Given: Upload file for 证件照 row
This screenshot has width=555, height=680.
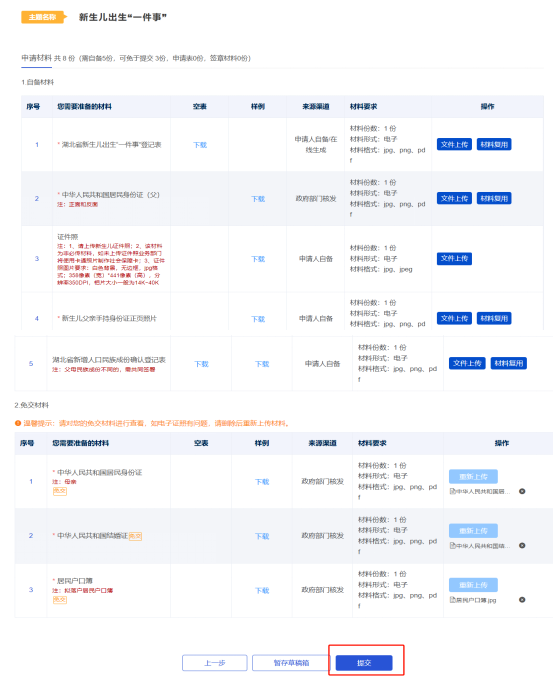Looking at the screenshot, I should pos(454,258).
